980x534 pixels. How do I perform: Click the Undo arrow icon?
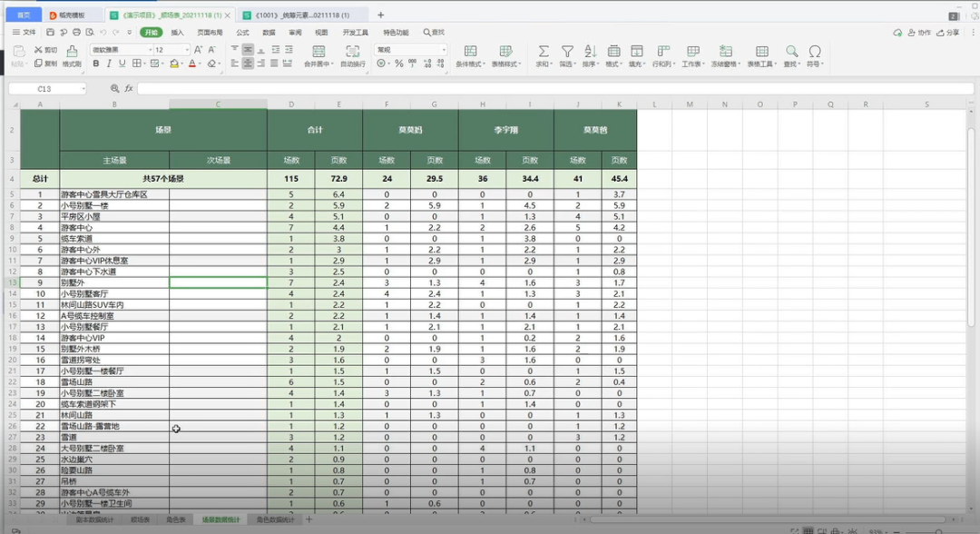tap(103, 32)
